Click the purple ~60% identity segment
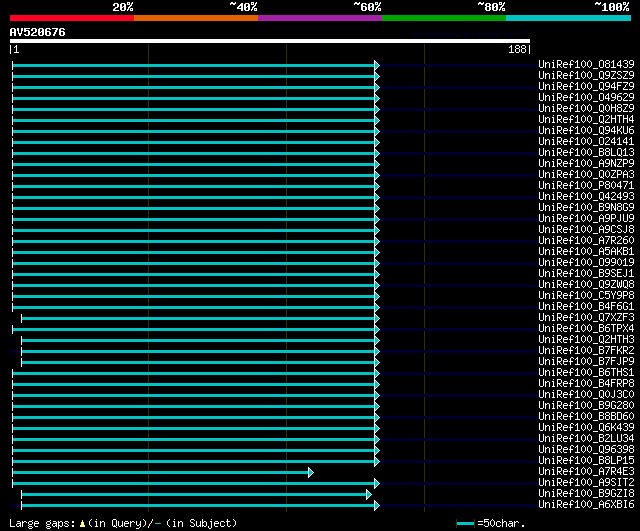Image resolution: width=640 pixels, height=531 pixels. point(320,18)
